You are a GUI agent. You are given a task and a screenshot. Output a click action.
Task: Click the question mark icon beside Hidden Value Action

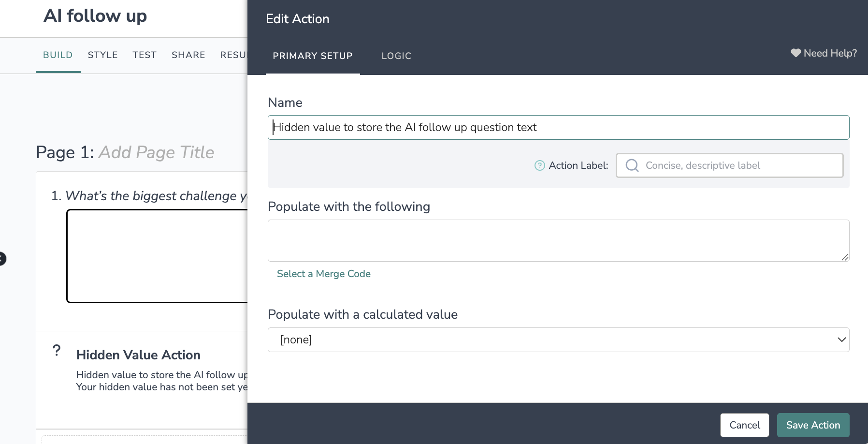[x=57, y=350]
